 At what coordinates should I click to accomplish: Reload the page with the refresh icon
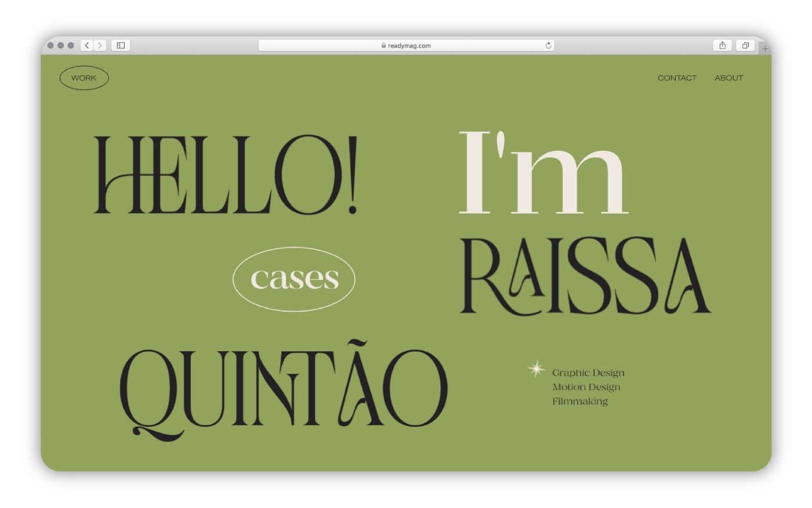pyautogui.click(x=548, y=45)
